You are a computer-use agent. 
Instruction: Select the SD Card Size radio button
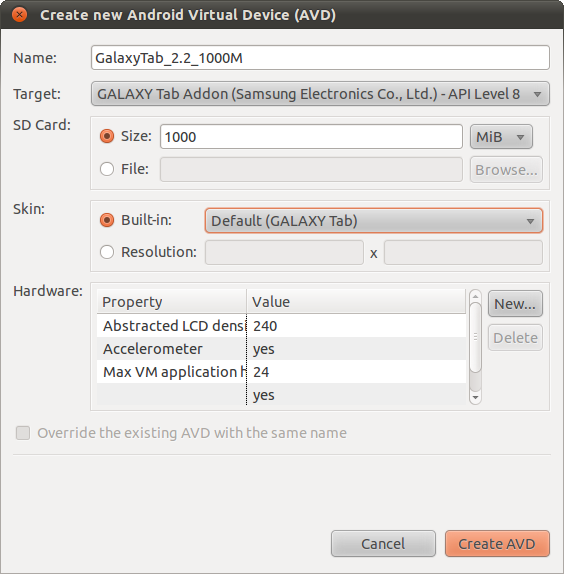click(x=107, y=136)
